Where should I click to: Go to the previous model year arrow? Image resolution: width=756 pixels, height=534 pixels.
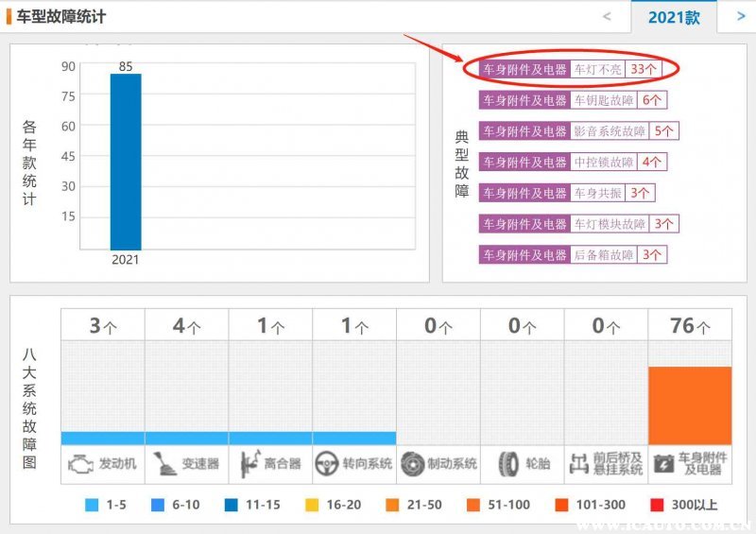[607, 16]
